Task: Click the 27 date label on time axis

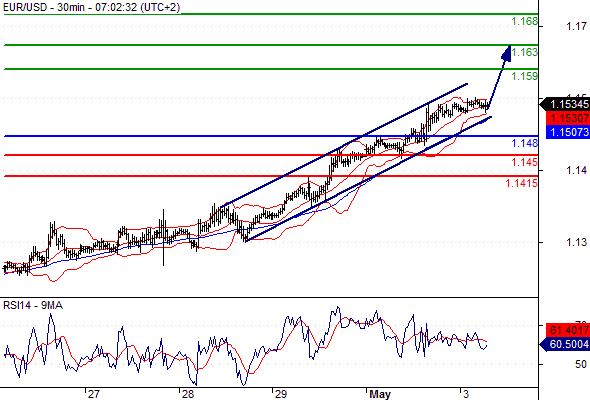Action: [x=94, y=394]
